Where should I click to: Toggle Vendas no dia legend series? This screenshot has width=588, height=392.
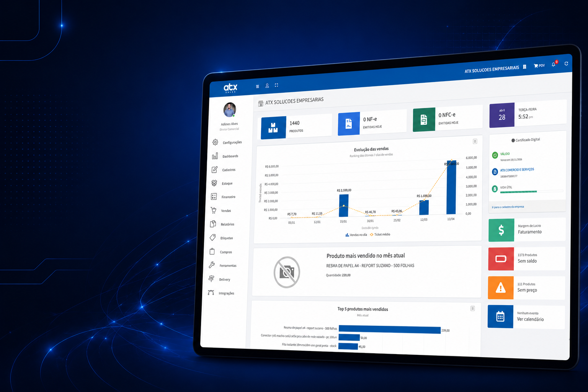356,235
